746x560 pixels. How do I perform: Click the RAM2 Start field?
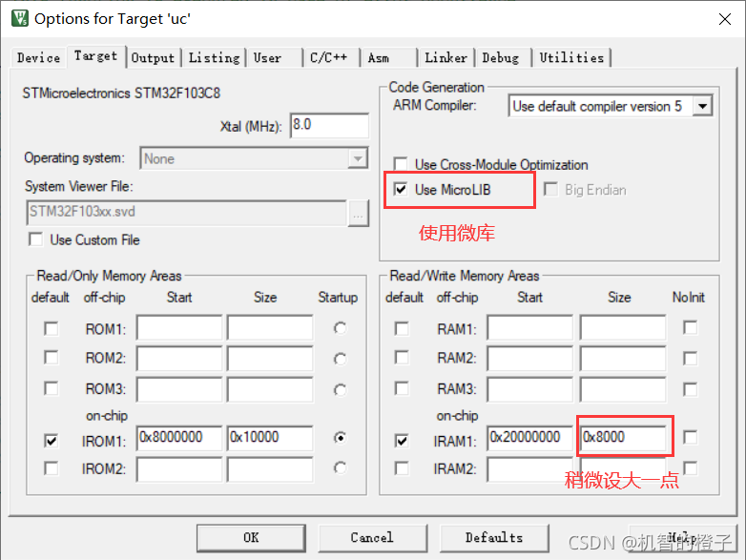[x=530, y=359]
